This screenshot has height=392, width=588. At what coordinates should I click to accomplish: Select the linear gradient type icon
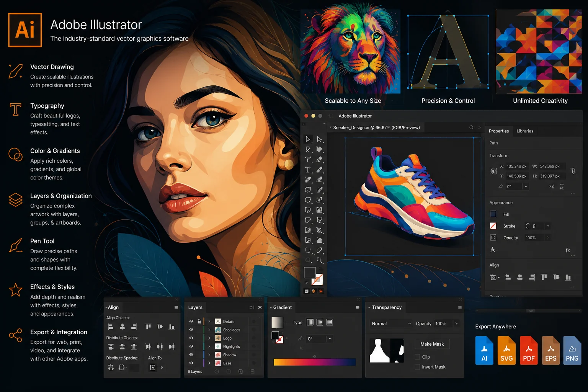310,322
